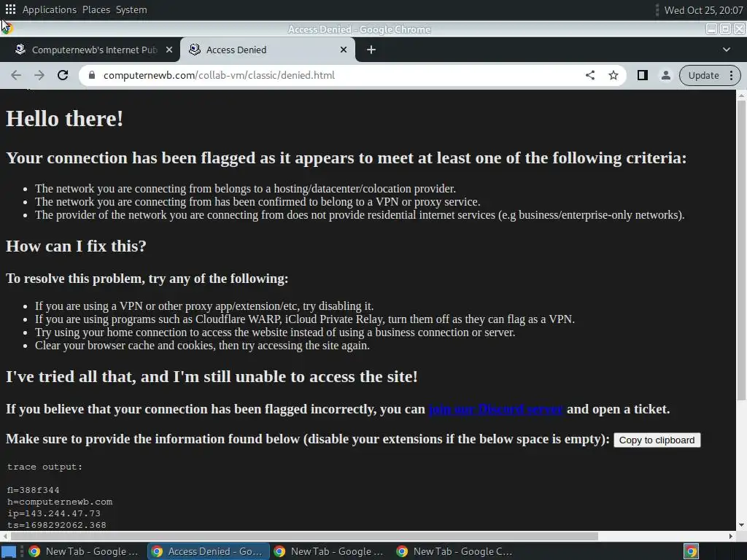Bookmark this page with star icon
747x560 pixels.
point(613,75)
